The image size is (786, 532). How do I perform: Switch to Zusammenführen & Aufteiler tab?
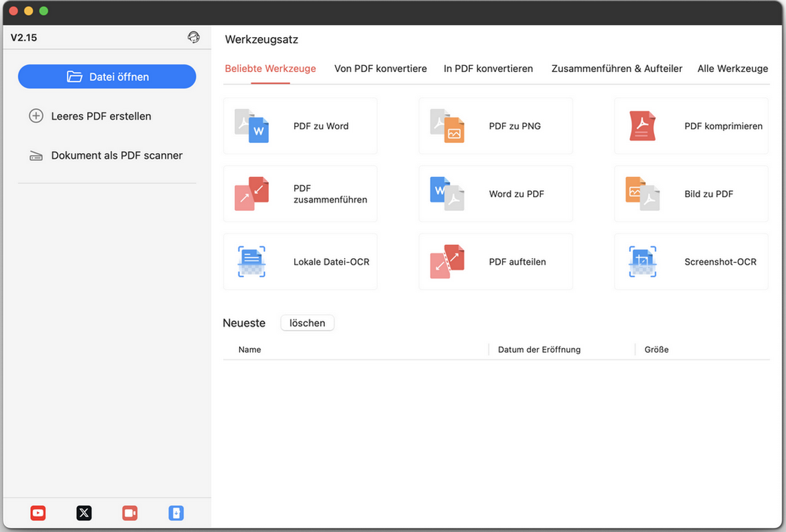616,69
